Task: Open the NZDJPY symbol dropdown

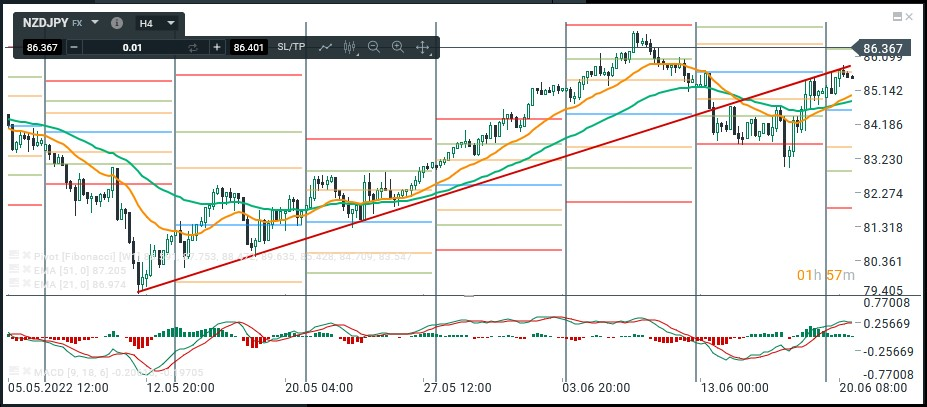Action: 95,22
